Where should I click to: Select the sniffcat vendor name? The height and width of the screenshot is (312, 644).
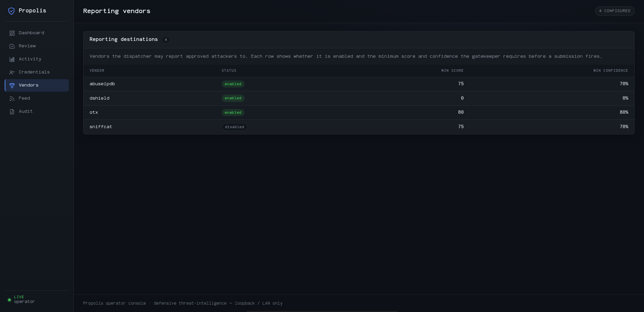pos(101,127)
